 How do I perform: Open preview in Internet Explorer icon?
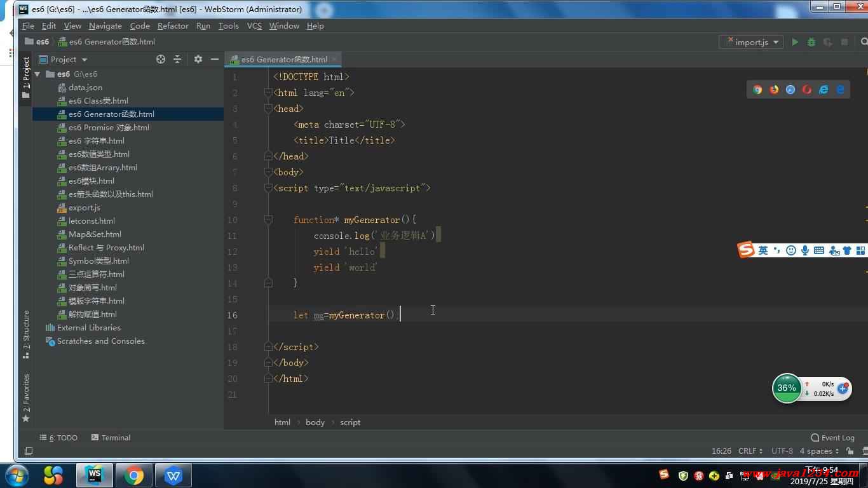click(824, 90)
